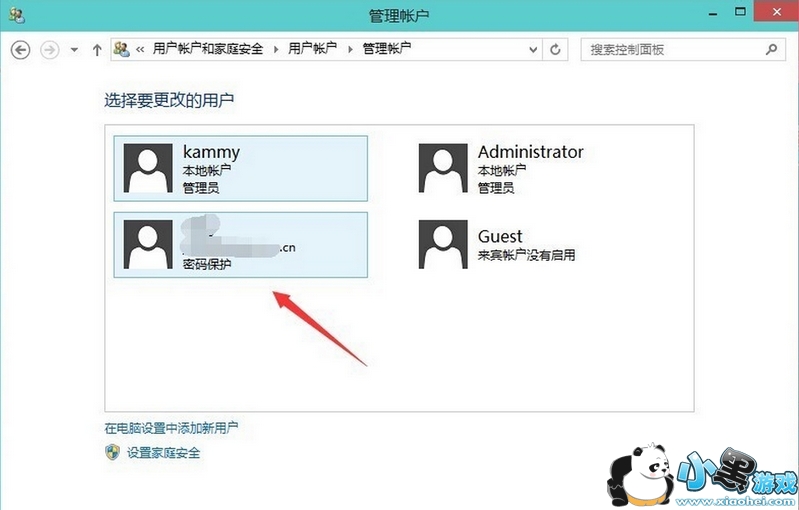Click the window title bar user icon
The width and height of the screenshot is (799, 510).
pos(17,15)
